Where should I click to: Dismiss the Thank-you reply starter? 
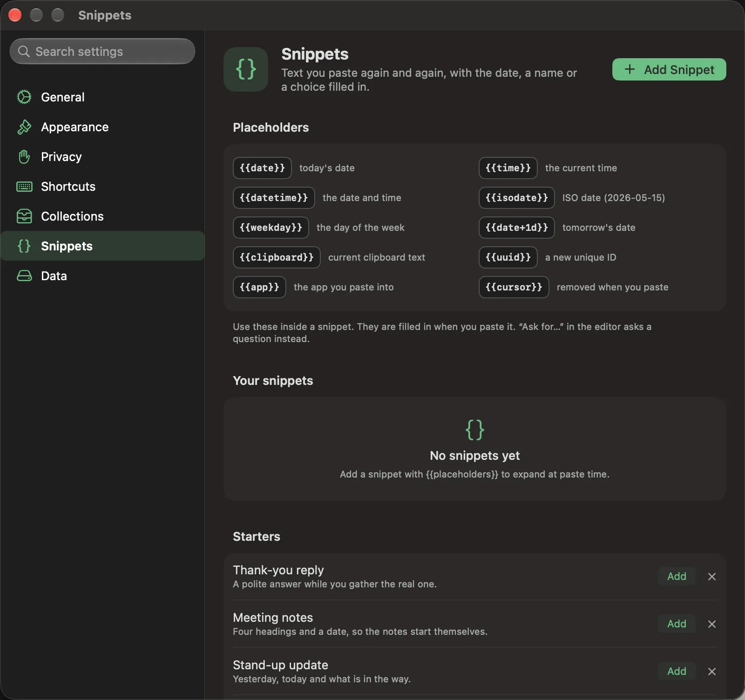coord(712,577)
